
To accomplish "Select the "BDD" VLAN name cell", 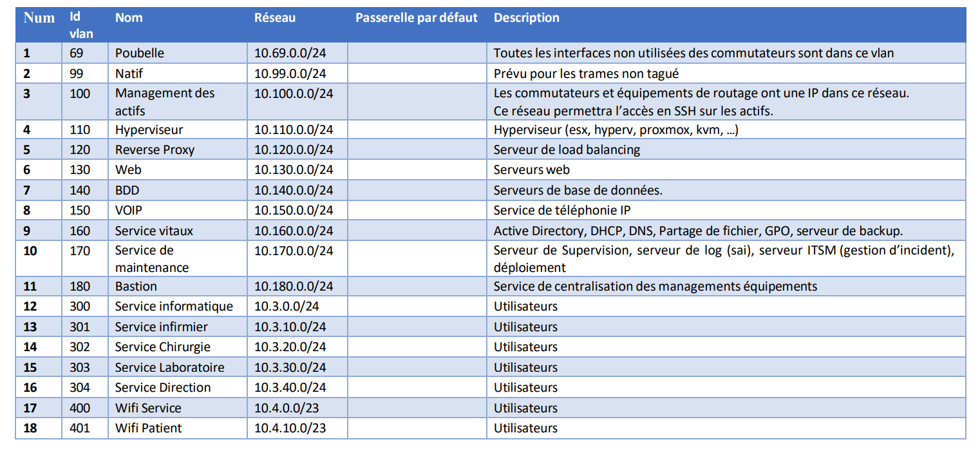I will (x=127, y=191).
